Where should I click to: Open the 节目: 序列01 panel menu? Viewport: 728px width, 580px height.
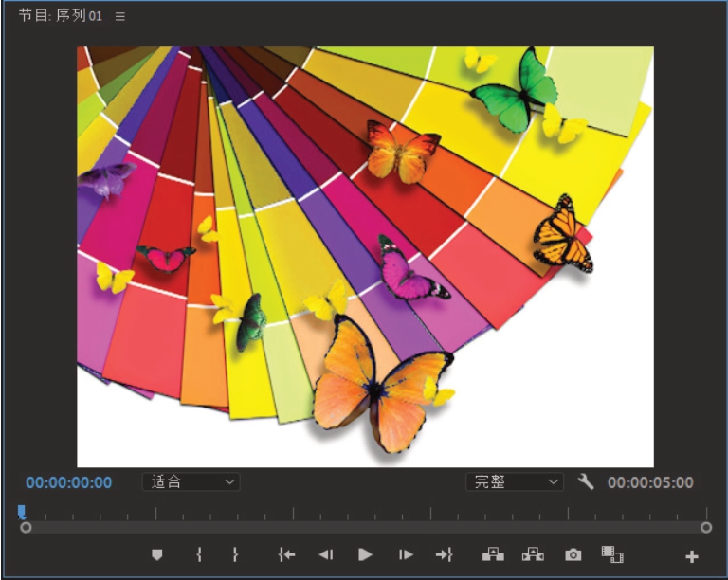click(x=120, y=17)
